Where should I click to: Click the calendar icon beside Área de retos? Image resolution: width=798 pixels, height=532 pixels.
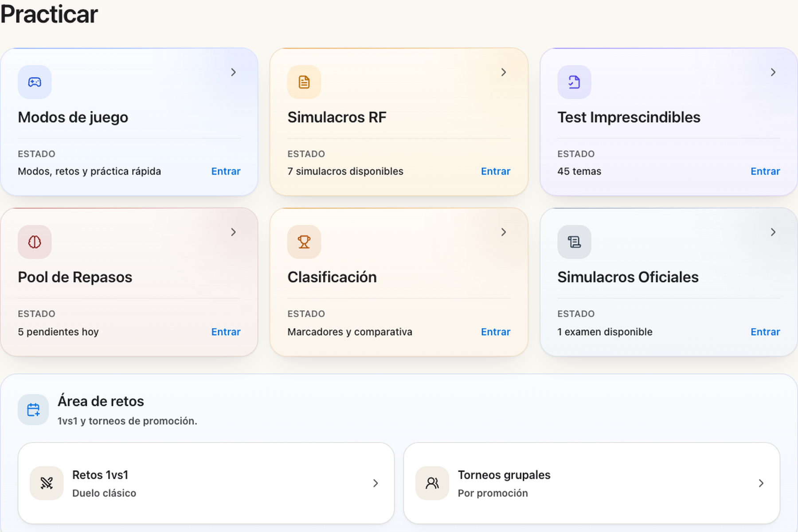(x=33, y=410)
